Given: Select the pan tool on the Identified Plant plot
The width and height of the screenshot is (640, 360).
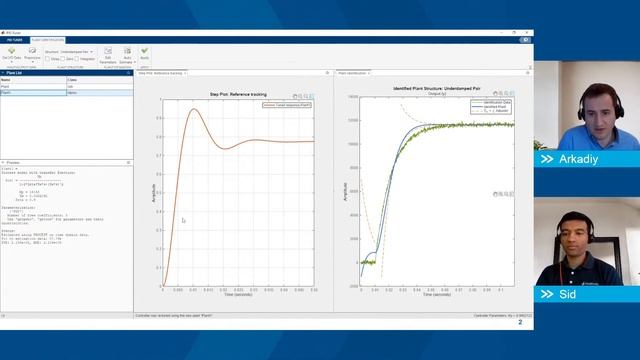Looking at the screenshot, I should [x=495, y=93].
